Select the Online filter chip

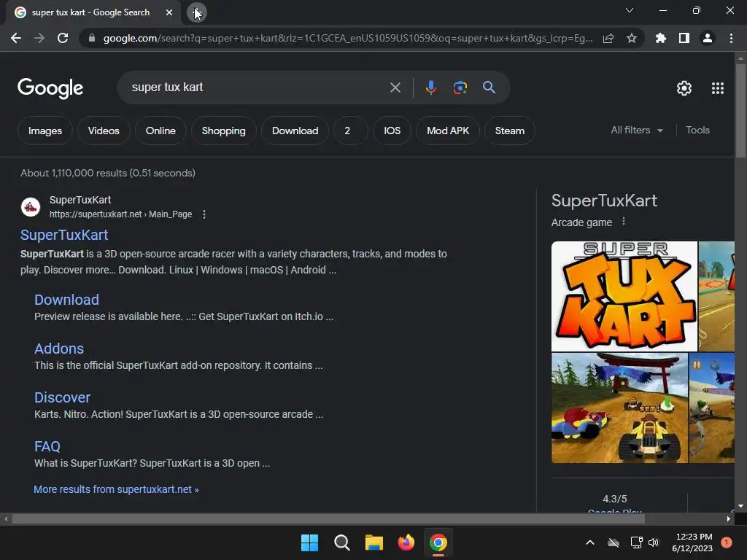(160, 131)
